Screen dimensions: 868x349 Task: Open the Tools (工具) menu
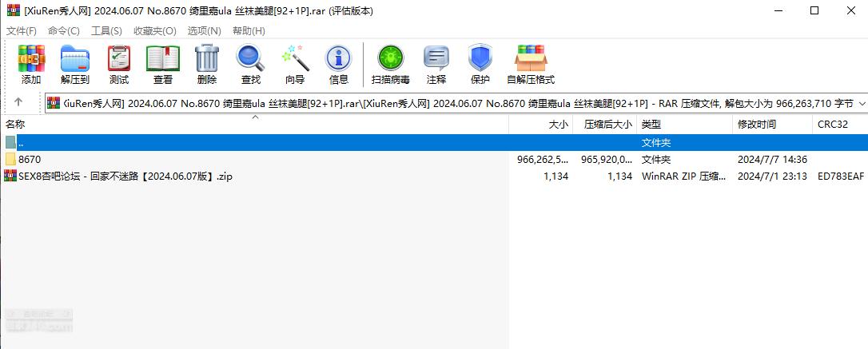(x=106, y=31)
